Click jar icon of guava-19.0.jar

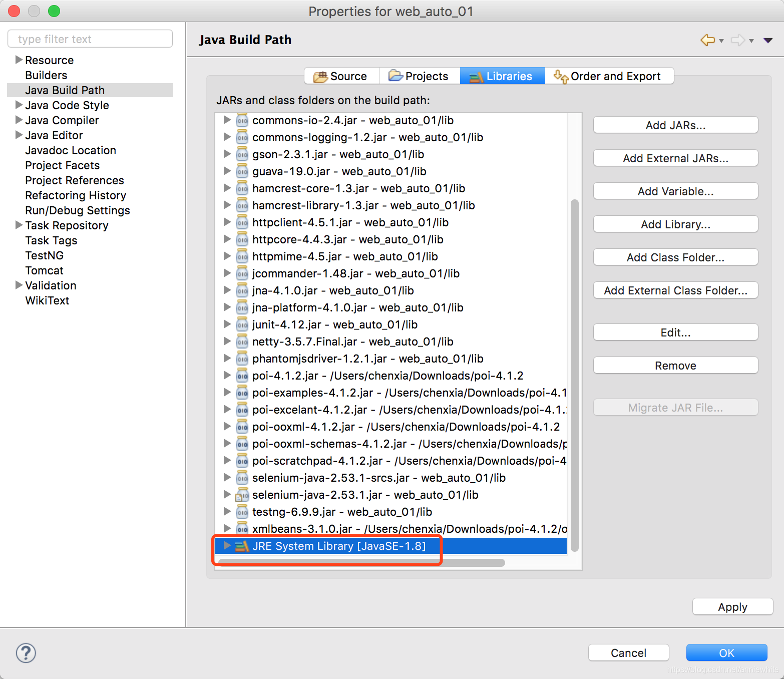pos(242,171)
